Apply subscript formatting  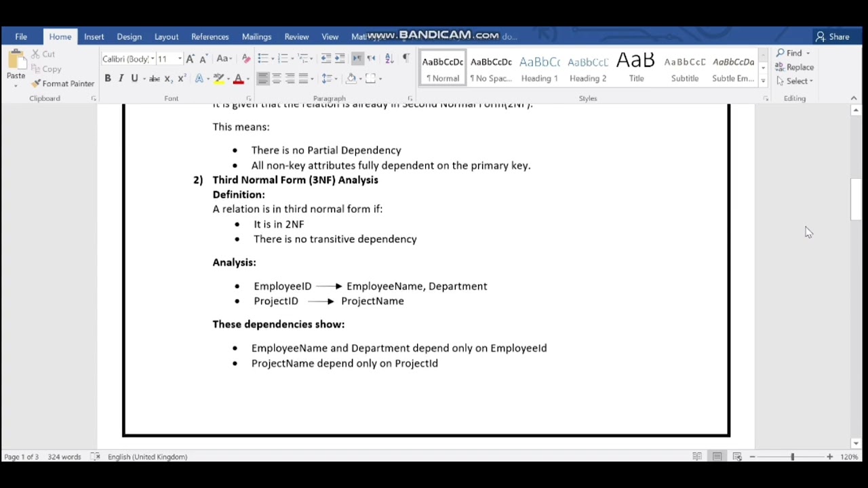[168, 79]
